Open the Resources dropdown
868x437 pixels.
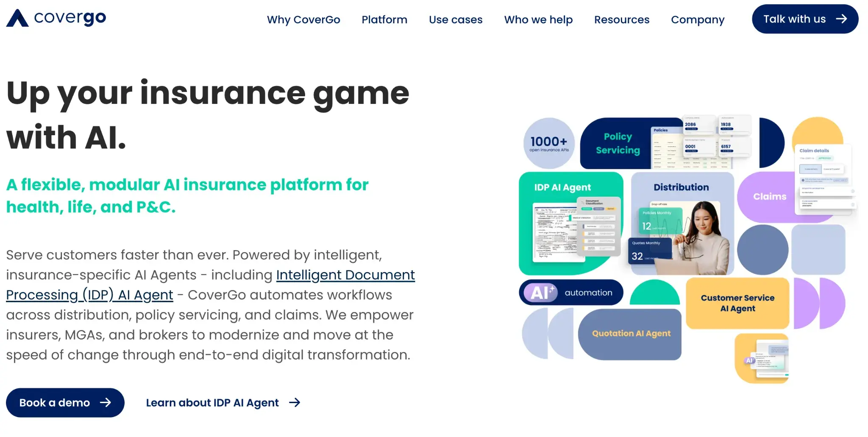tap(621, 19)
